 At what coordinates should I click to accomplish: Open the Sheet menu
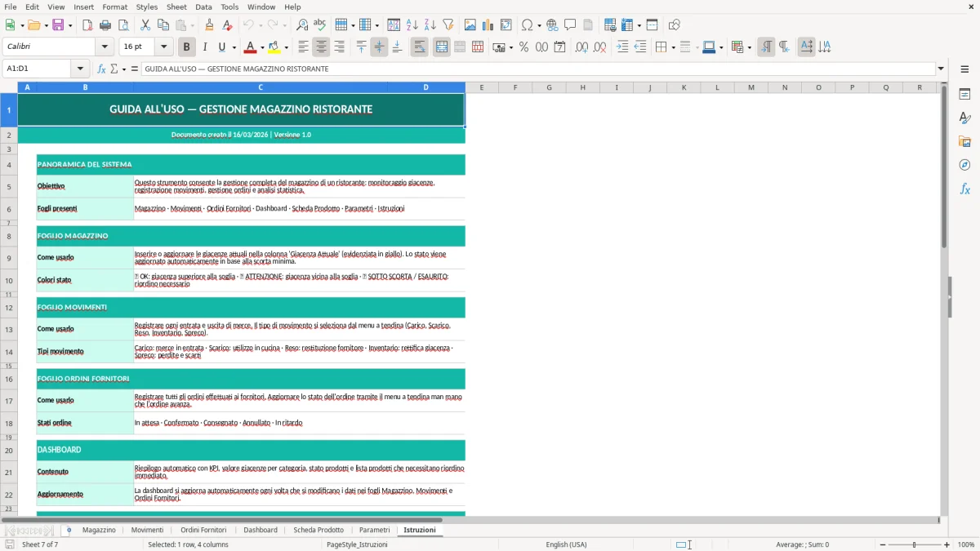(176, 7)
